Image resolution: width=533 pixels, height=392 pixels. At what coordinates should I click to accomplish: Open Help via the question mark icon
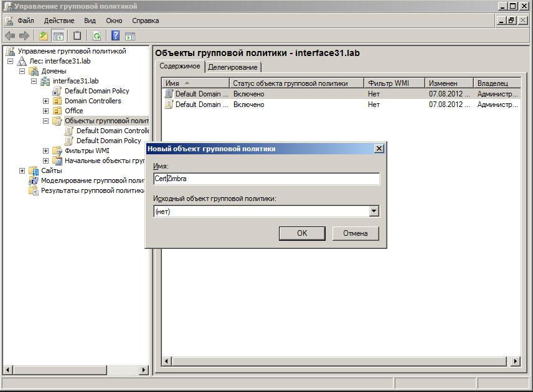(x=116, y=35)
